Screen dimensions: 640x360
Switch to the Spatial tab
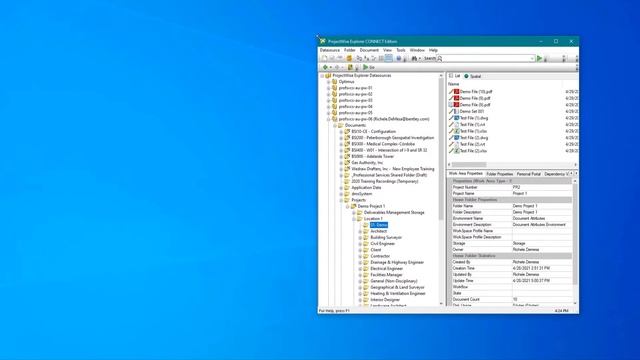tap(472, 76)
